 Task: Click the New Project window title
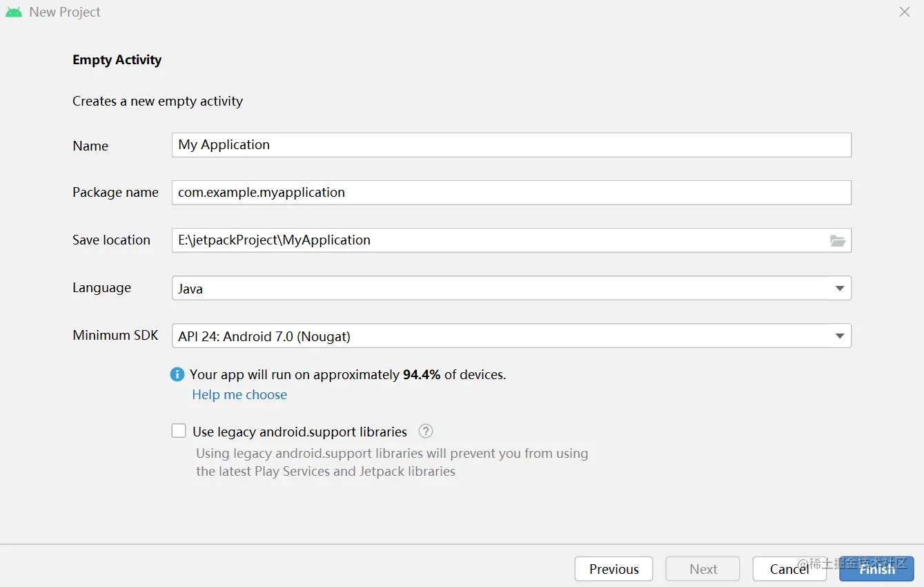[x=65, y=12]
